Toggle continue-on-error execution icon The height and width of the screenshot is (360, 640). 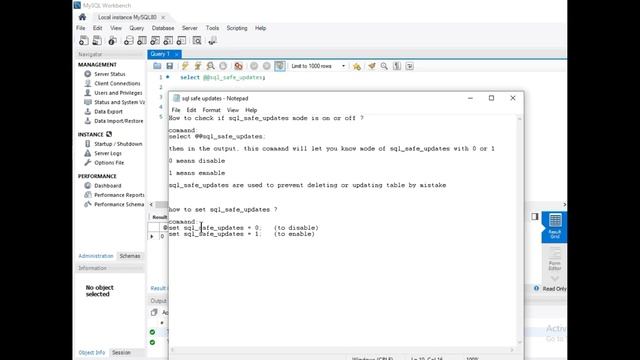(x=238, y=66)
